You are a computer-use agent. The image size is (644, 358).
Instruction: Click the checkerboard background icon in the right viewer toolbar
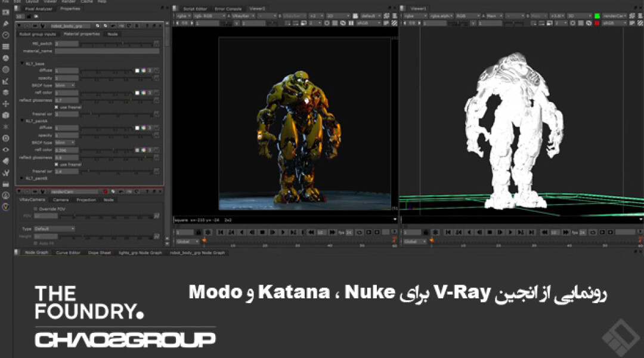(640, 23)
